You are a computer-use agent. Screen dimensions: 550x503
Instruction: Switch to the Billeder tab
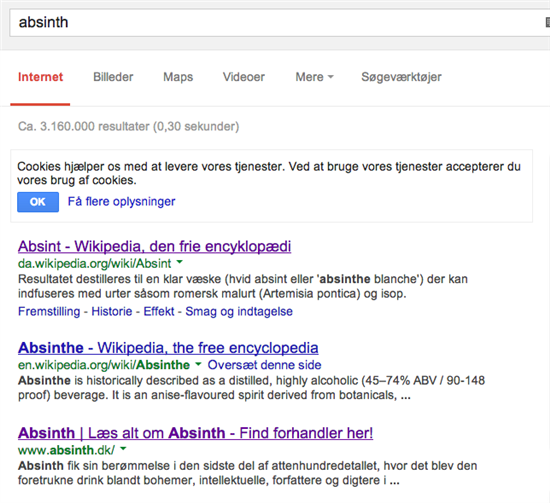[113, 77]
